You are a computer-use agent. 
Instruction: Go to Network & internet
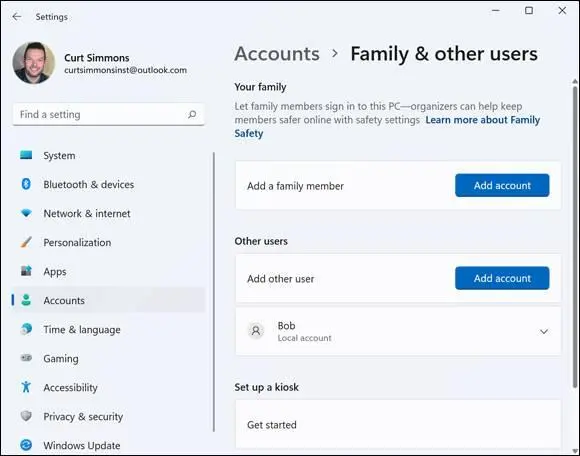[x=109, y=213]
